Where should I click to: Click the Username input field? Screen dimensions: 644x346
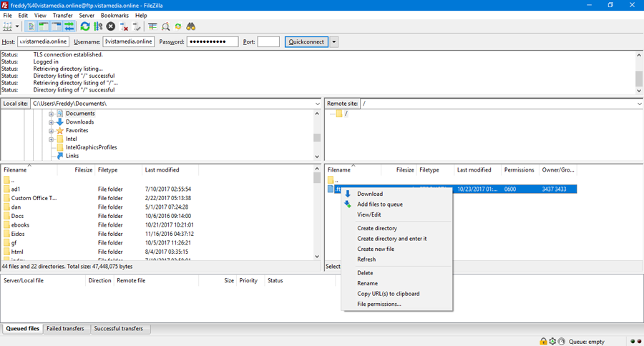click(x=129, y=42)
